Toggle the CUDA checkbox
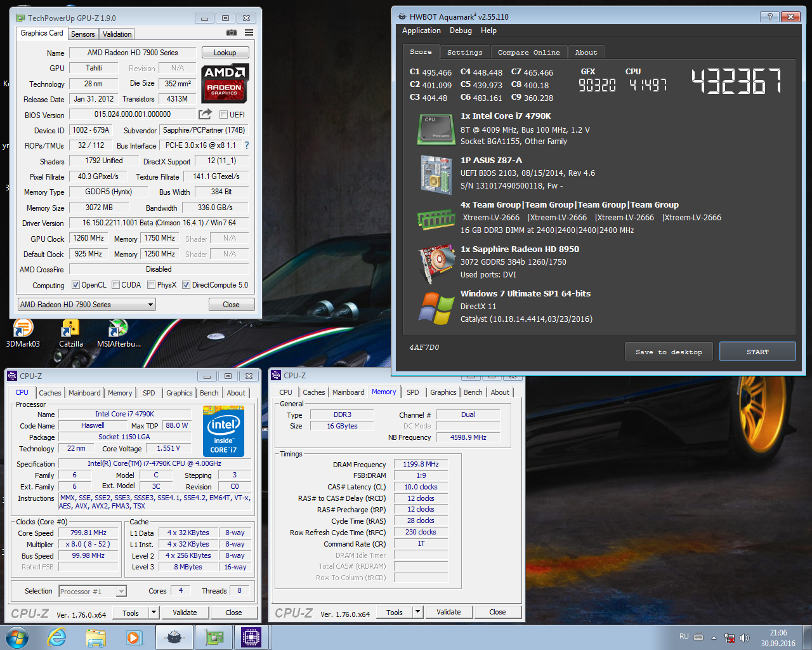This screenshot has height=650, width=812. 116,285
